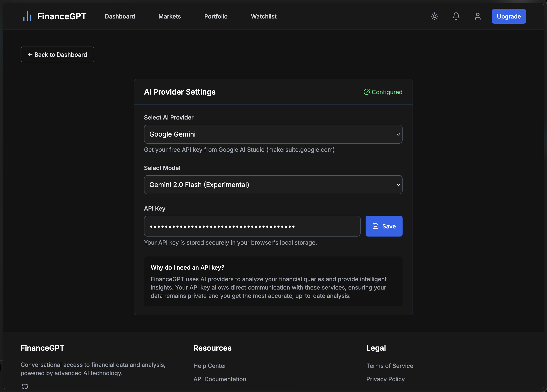Toggle the light/dark theme sun icon

click(434, 16)
